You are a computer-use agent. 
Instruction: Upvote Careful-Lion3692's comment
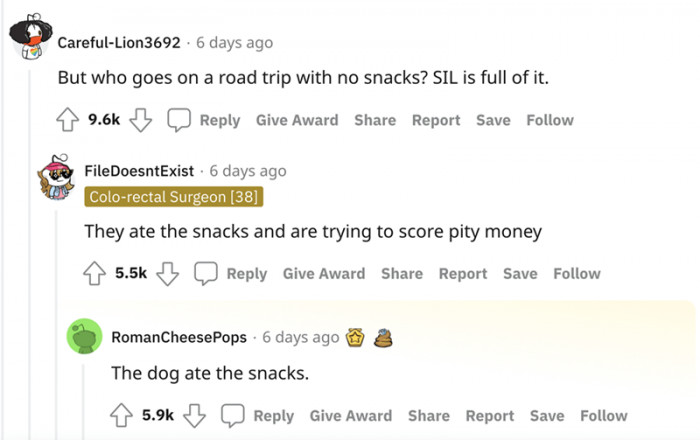[68, 120]
